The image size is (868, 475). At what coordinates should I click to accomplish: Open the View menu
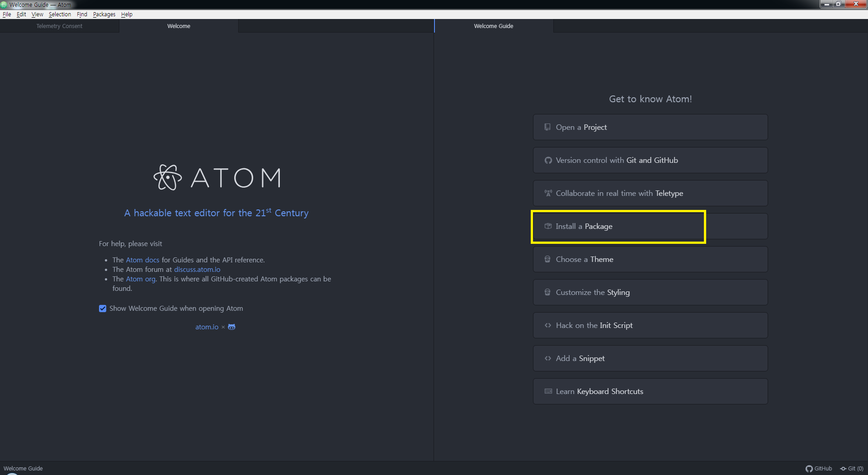click(x=38, y=14)
